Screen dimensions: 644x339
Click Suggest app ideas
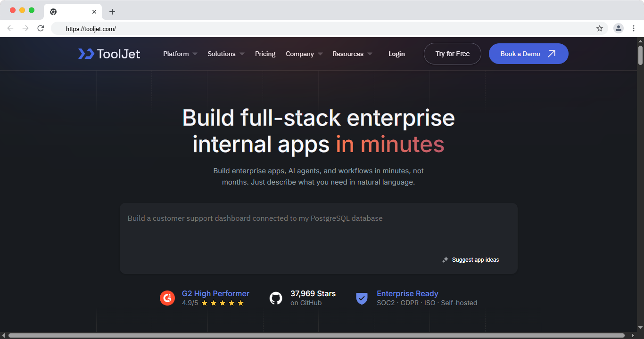(x=471, y=260)
